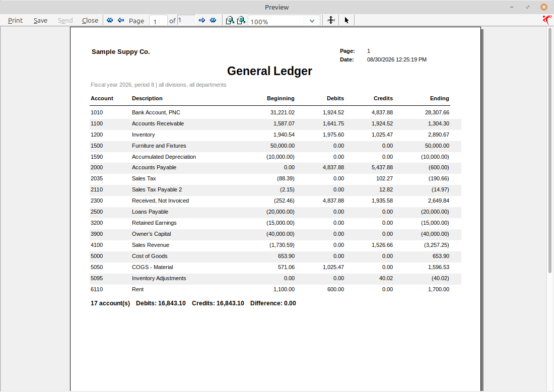The image size is (554, 392).
Task: Close the Preview window with orange X
Action: (544, 7)
